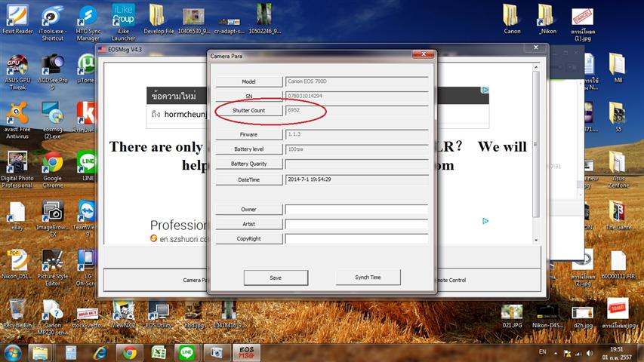Open Internet Explorer from taskbar
This screenshot has width=644, height=362.
[100, 352]
